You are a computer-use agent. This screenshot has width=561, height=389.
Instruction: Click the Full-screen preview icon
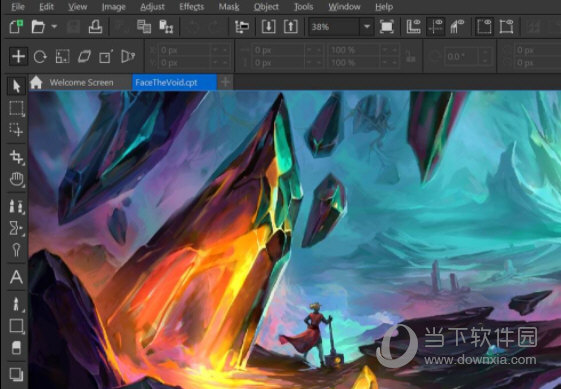click(x=386, y=27)
